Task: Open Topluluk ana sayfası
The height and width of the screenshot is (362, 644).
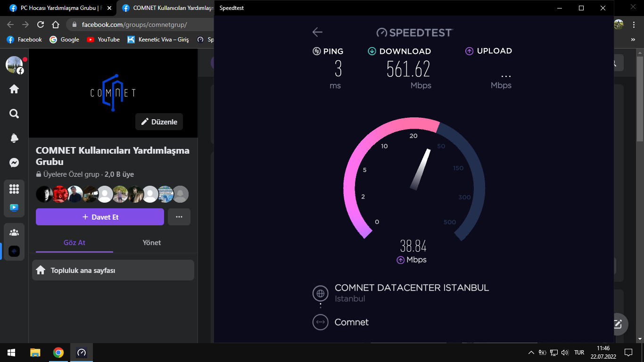Action: click(x=113, y=270)
